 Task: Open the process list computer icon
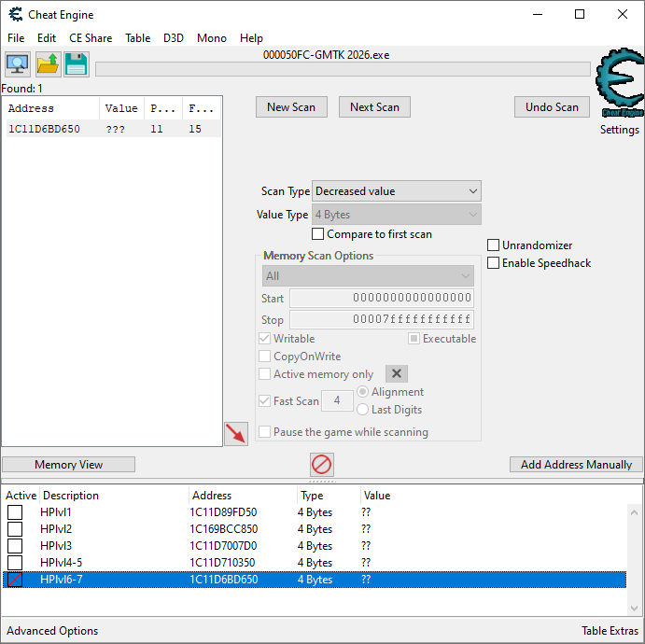[x=18, y=64]
